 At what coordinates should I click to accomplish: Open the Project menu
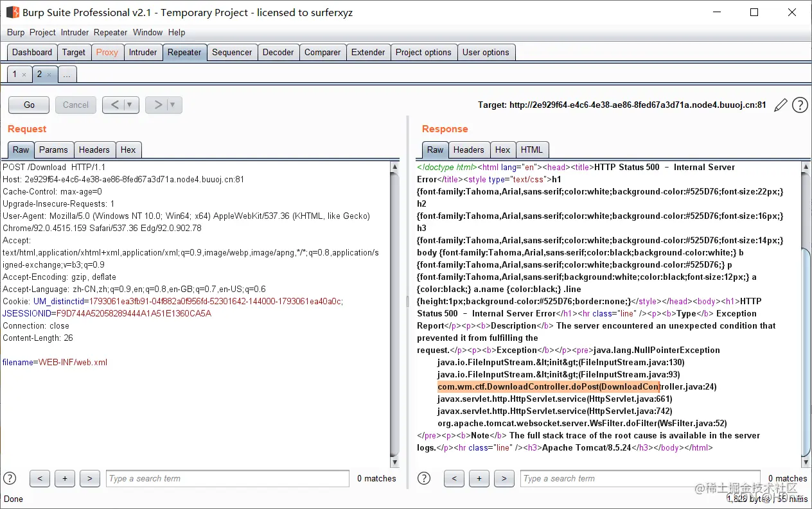[43, 32]
